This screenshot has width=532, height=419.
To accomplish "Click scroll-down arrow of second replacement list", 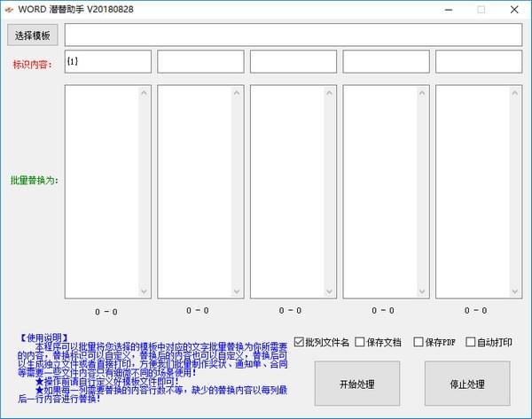I will tap(237, 291).
